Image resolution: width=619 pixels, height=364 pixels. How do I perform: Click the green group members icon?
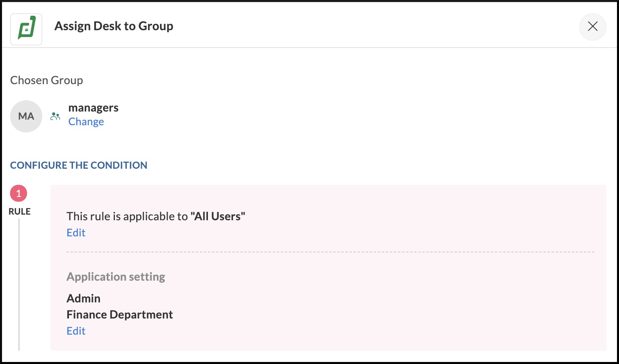[55, 116]
